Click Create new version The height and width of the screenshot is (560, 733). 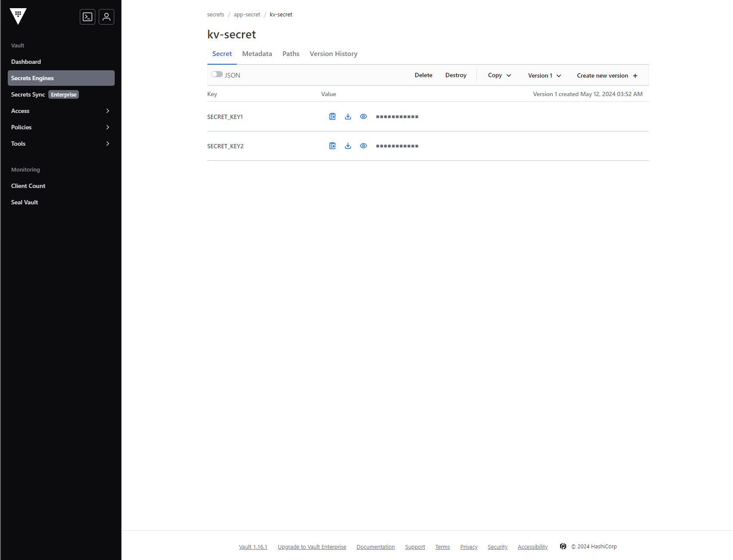(607, 75)
